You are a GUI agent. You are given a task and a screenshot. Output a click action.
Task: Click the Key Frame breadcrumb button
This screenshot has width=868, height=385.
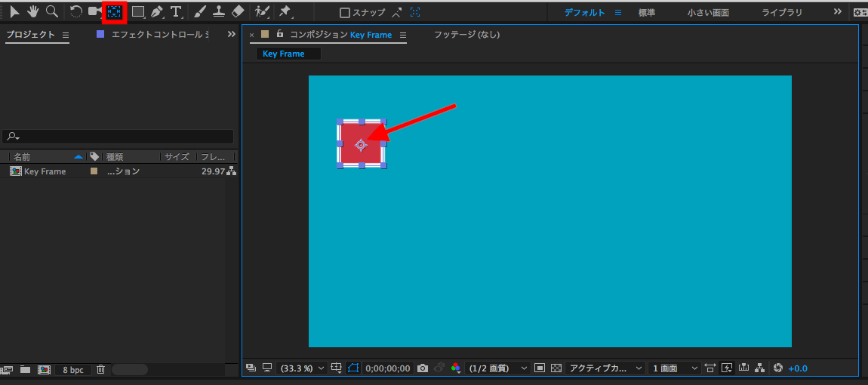(288, 54)
